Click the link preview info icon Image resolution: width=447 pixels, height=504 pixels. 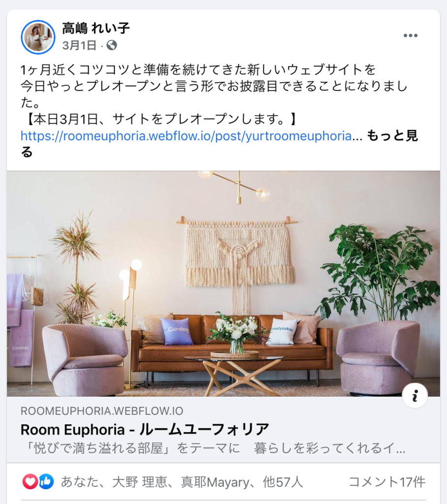(415, 395)
